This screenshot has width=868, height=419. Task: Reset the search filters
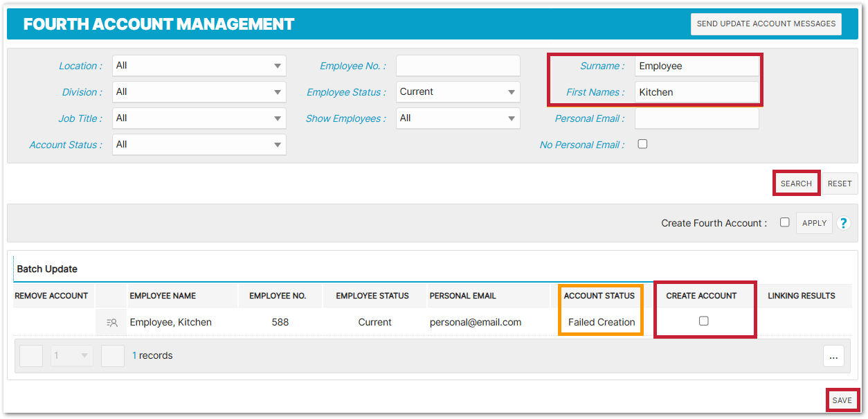point(840,184)
